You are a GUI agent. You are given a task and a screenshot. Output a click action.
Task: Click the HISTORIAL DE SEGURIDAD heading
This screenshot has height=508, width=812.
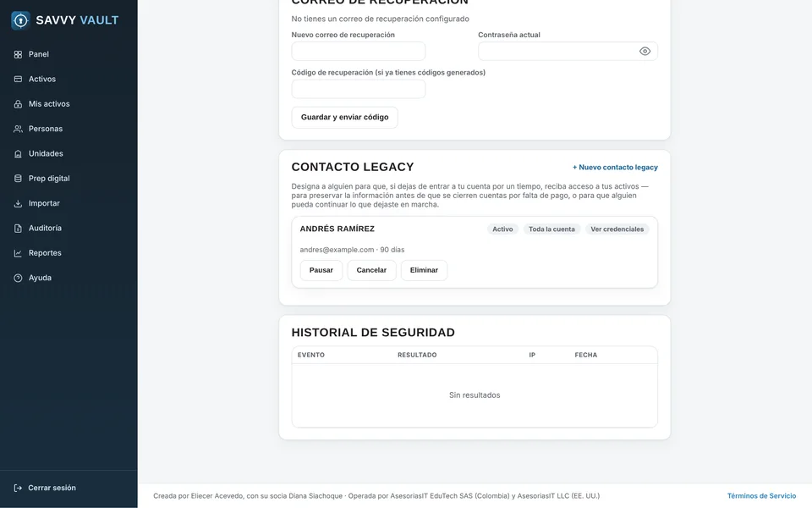point(373,333)
